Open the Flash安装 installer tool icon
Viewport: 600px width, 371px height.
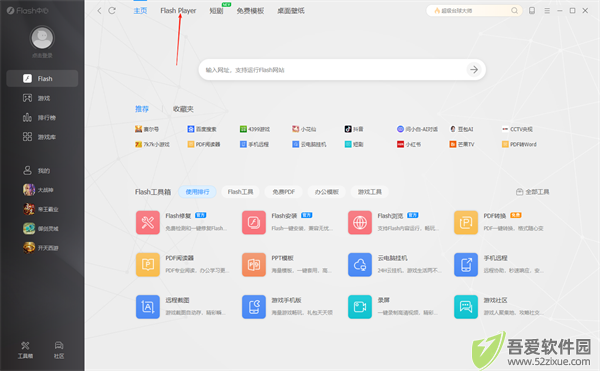254,222
